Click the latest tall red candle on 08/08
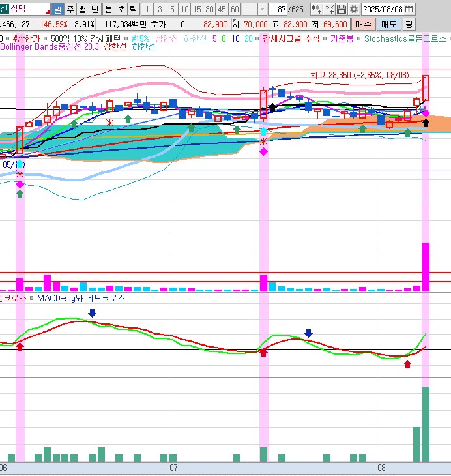Viewport: 451px width, 476px height. (x=426, y=88)
